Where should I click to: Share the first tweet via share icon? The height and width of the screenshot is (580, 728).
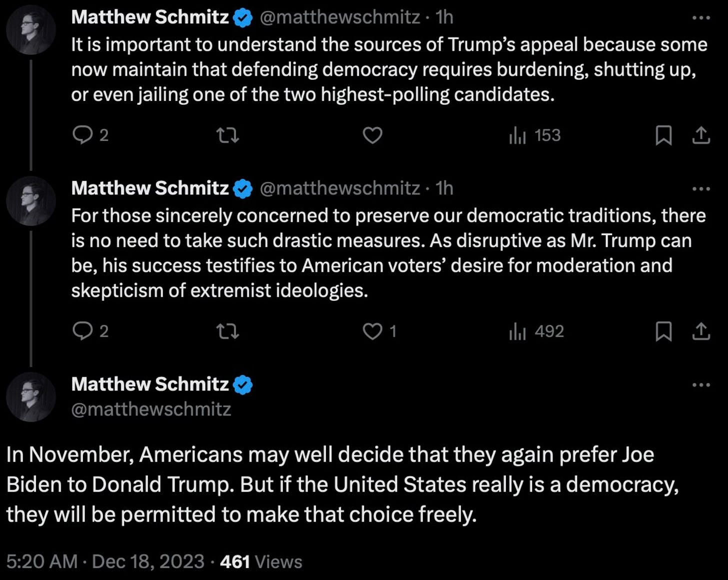click(x=701, y=135)
